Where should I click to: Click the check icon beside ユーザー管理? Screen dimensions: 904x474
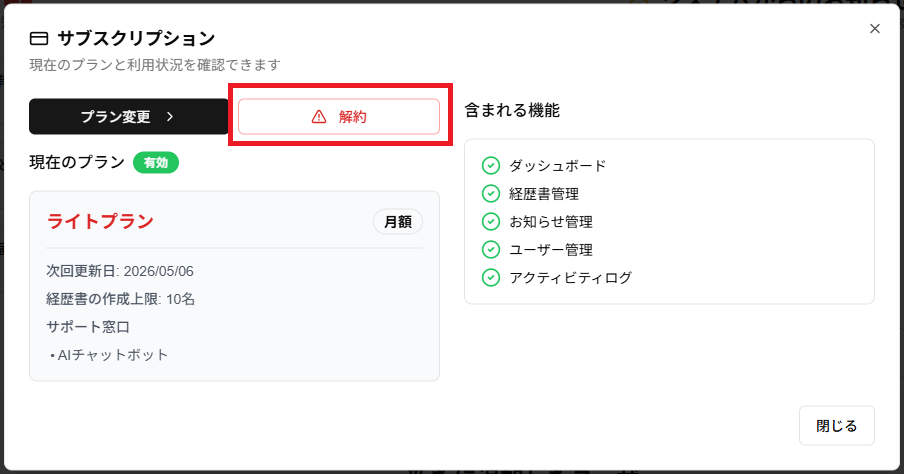point(491,250)
